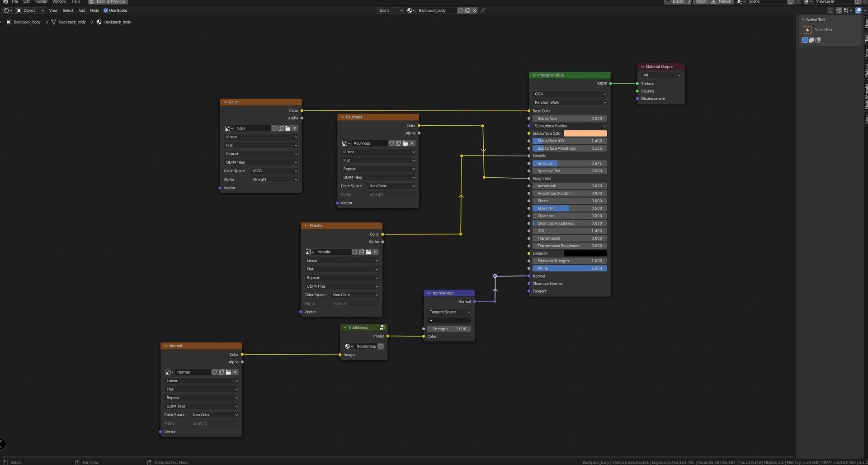Toggle fake user shield on Rouhness image
The height and width of the screenshot is (465, 868).
click(392, 143)
